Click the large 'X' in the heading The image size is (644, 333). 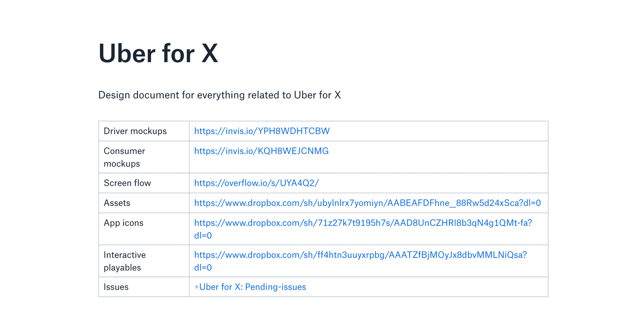point(209,53)
